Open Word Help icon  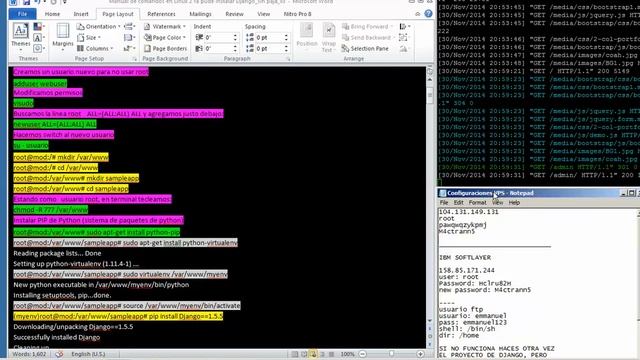[x=428, y=14]
